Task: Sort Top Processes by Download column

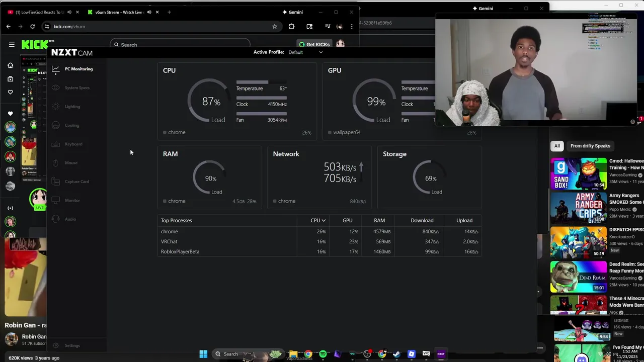Action: coord(422,220)
